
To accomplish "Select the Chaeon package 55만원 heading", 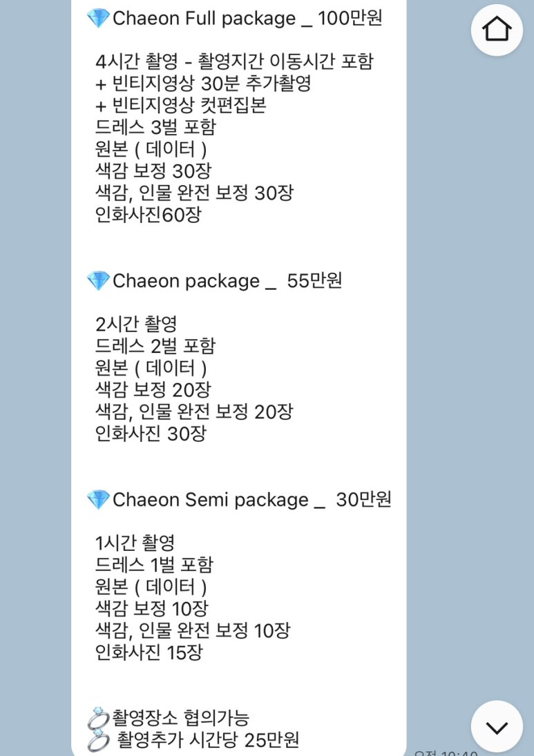I will tap(227, 280).
